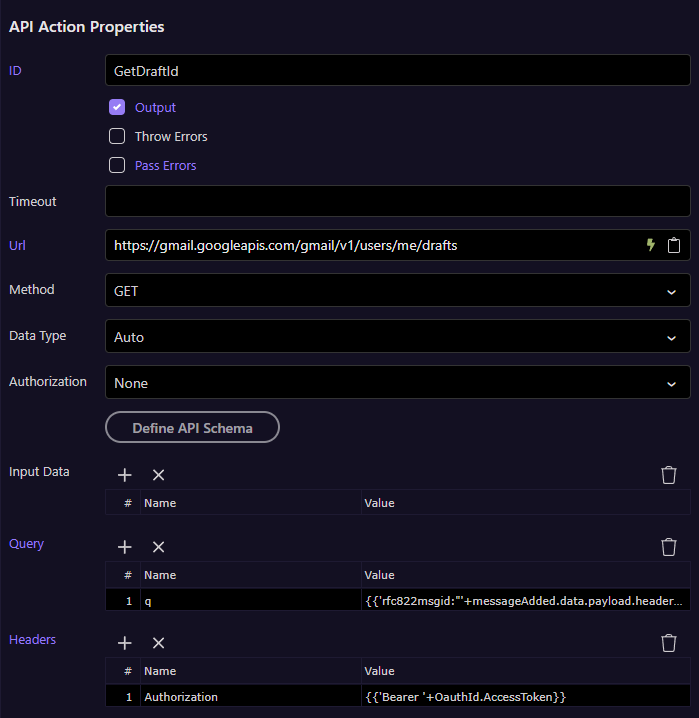This screenshot has width=699, height=718.
Task: Delete all Input Data with trash icon
Action: (x=669, y=475)
